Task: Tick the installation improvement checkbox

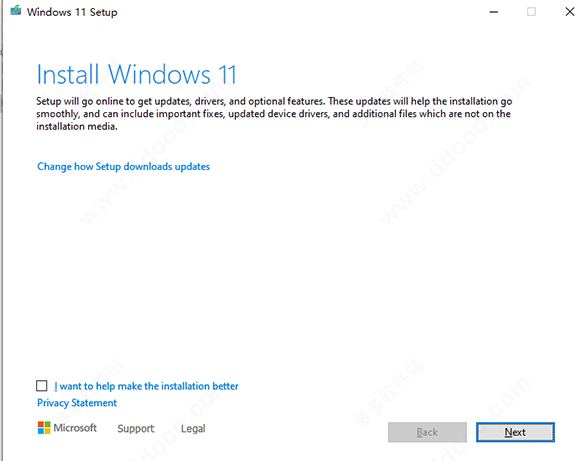Action: (42, 386)
